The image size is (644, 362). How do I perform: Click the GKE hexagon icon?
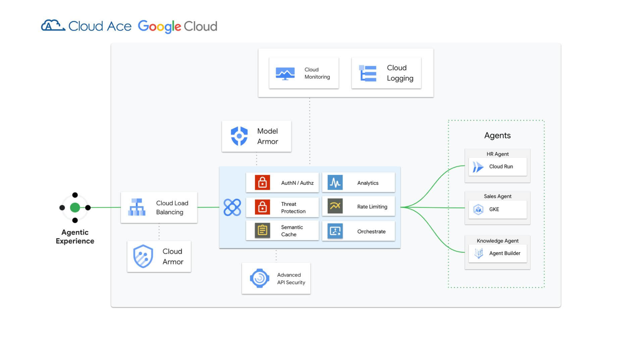[478, 209]
